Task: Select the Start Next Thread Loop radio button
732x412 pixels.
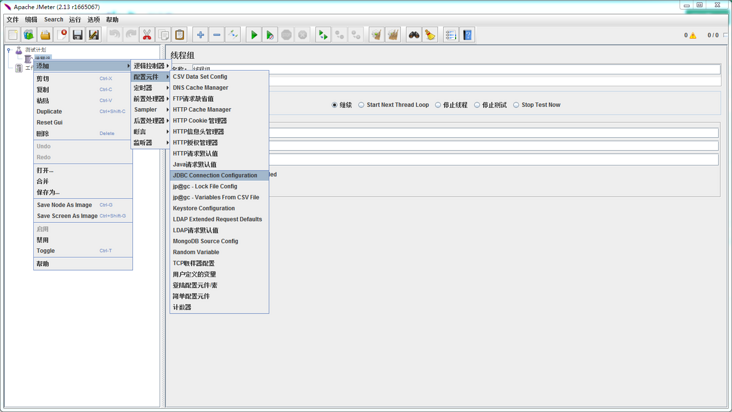Action: 362,105
